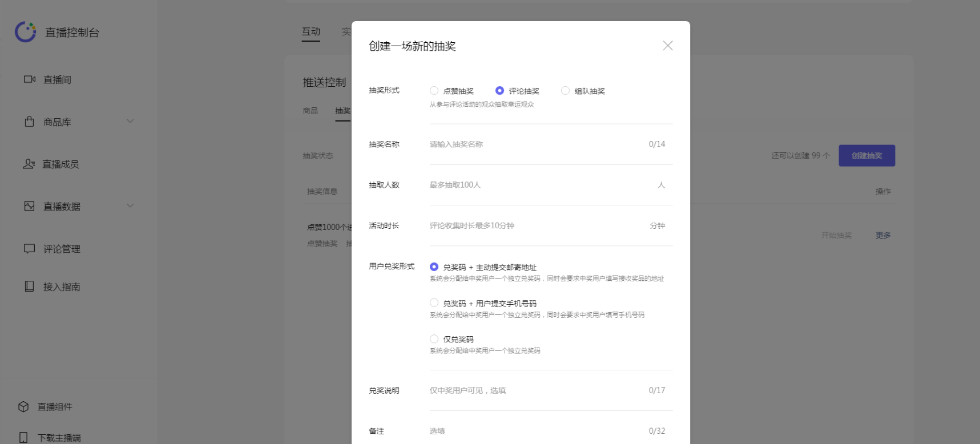Expand the 商品库 submenu chevron
Viewport: 980px width, 444px height.
(130, 121)
